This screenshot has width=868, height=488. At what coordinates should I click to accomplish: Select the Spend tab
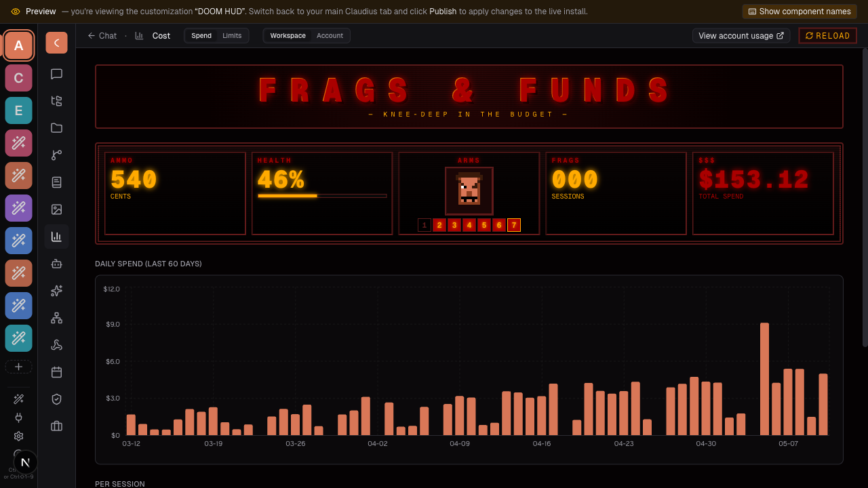201,36
